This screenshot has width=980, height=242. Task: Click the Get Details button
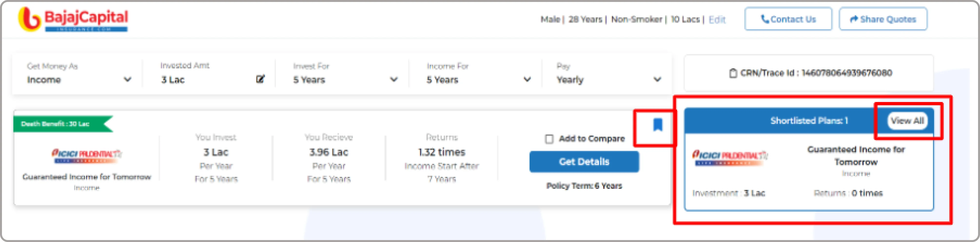pos(584,162)
